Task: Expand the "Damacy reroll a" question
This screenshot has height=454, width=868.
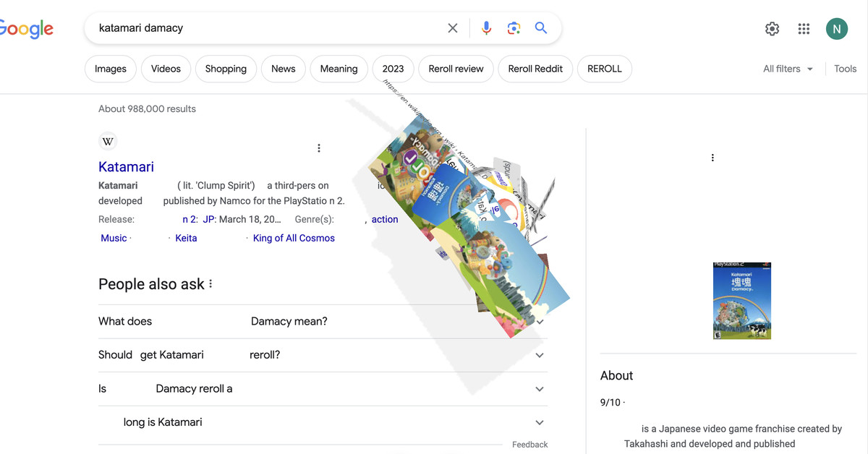Action: point(539,389)
